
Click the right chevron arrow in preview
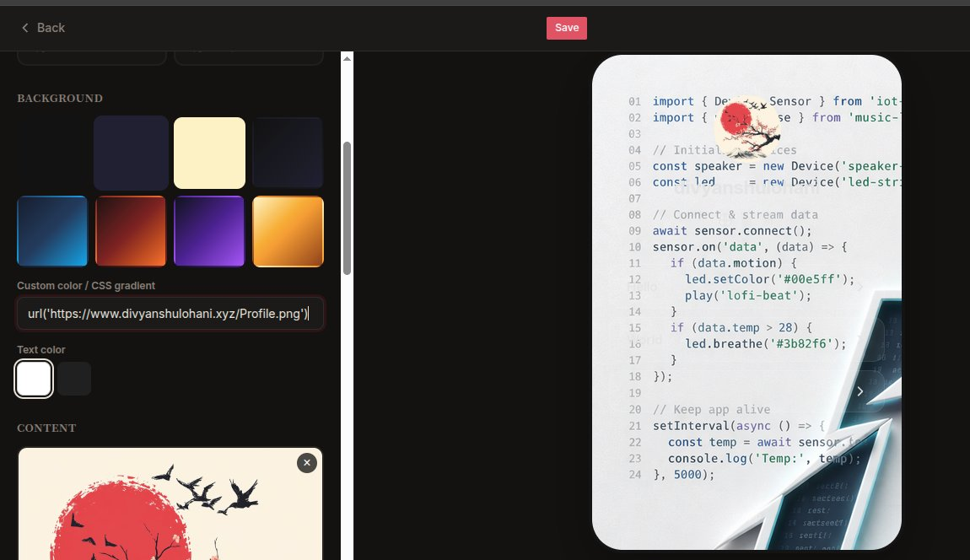coord(860,391)
